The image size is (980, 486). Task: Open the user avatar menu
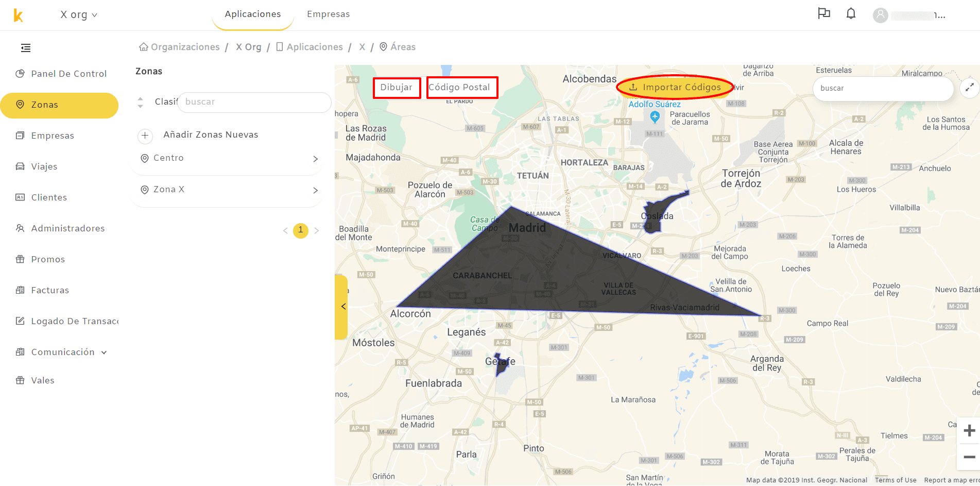tap(881, 15)
